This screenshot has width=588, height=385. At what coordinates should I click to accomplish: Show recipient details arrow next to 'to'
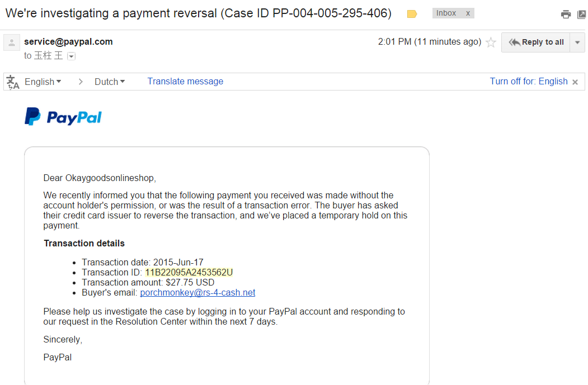point(71,56)
